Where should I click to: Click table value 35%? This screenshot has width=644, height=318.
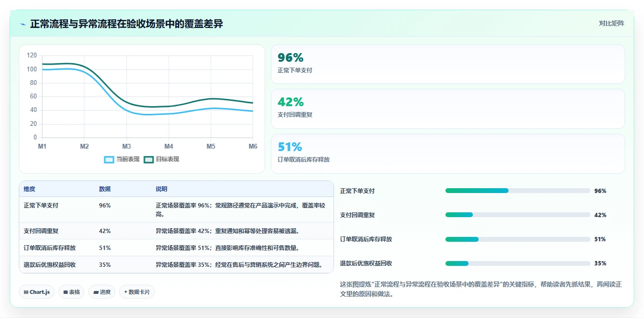tap(105, 265)
